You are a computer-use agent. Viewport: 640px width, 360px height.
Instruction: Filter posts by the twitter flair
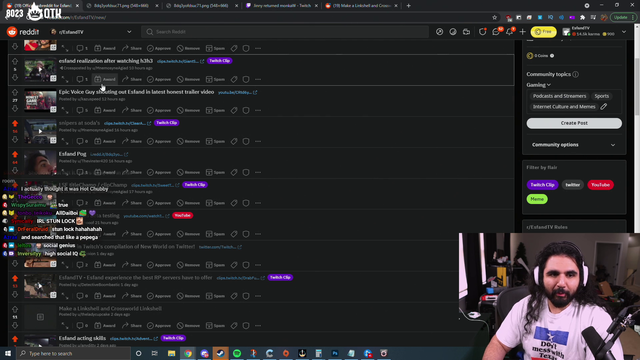coord(572,185)
